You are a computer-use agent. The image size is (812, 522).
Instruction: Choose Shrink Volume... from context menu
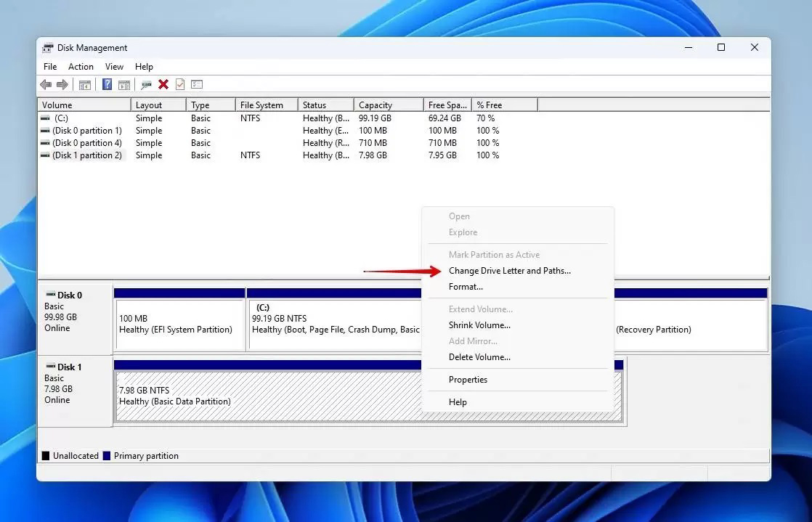[x=479, y=325]
